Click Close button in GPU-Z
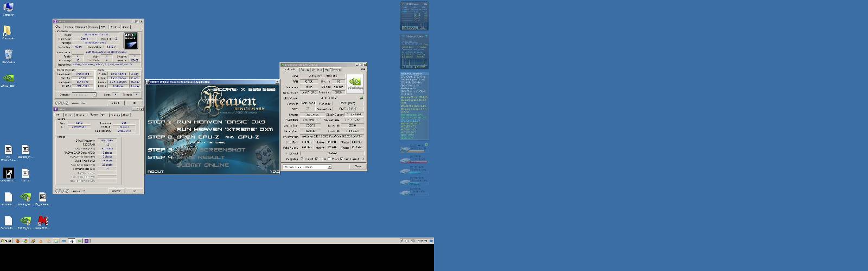 pyautogui.click(x=358, y=166)
